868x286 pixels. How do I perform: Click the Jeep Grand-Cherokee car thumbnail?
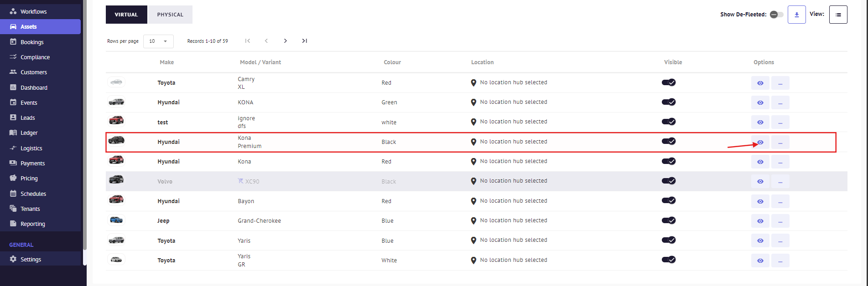coord(116,220)
